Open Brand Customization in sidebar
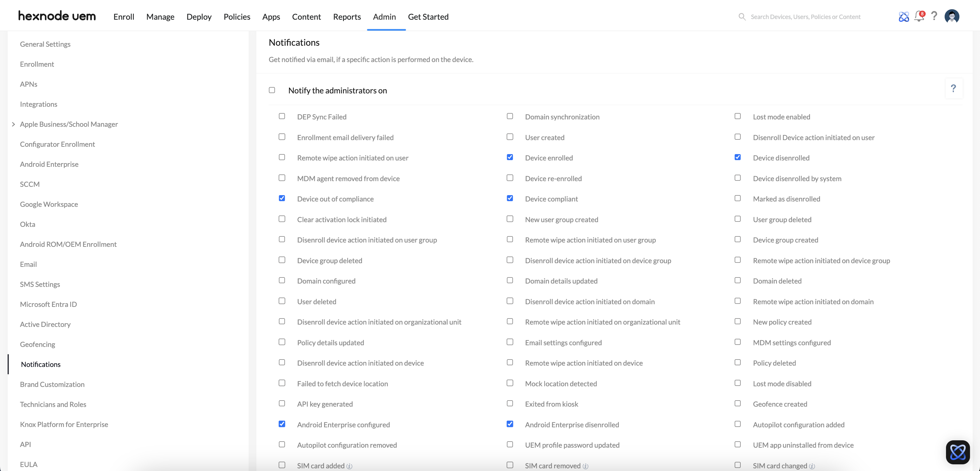 pyautogui.click(x=52, y=384)
